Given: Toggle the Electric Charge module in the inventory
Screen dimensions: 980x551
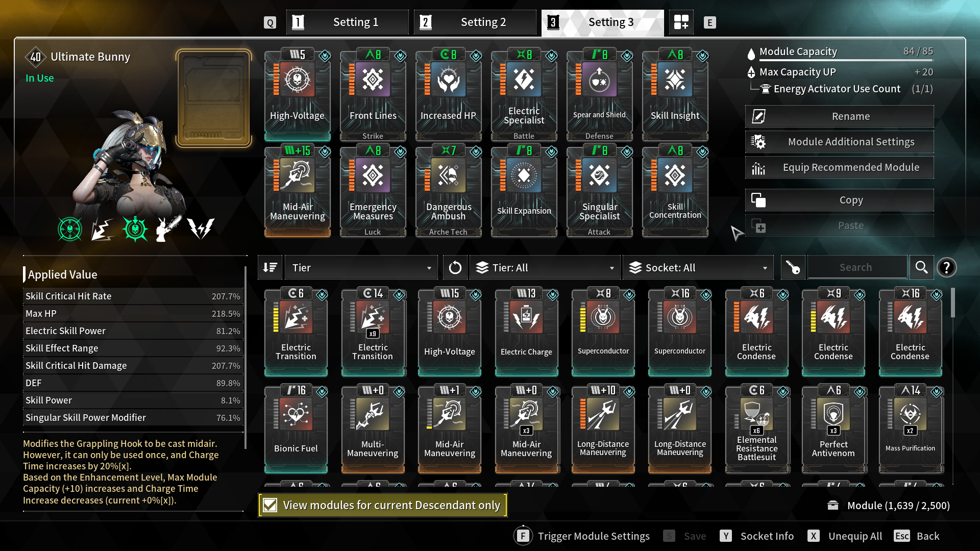Looking at the screenshot, I should click(x=526, y=332).
